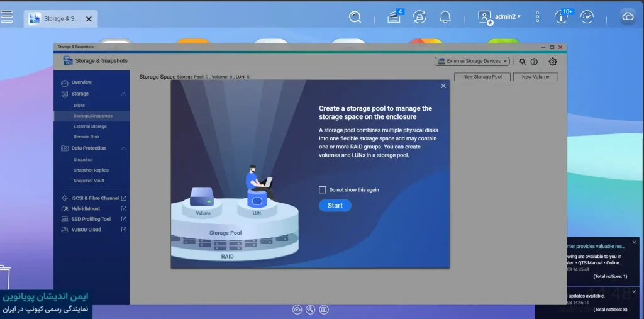
Task: Click external link icon beside iSCSI & Fibre Channel
Action: coord(124,198)
